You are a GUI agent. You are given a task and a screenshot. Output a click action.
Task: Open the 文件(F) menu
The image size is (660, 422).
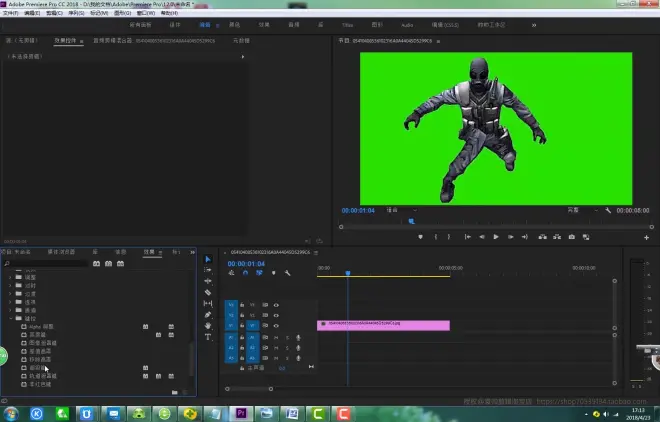click(11, 13)
